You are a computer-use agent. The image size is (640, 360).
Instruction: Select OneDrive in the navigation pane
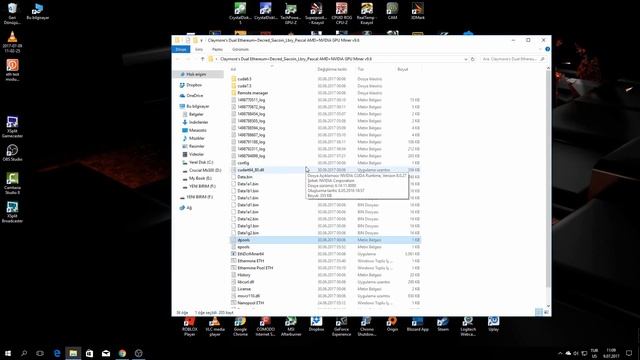(194, 96)
